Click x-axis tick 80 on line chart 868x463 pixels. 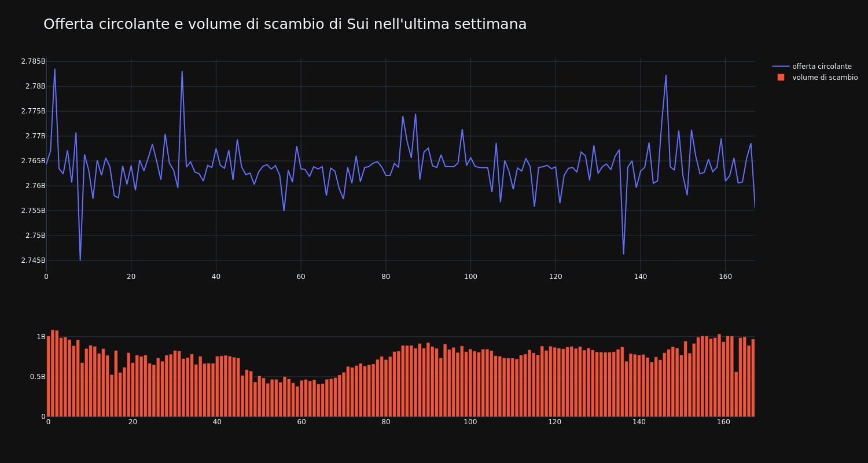pyautogui.click(x=386, y=277)
